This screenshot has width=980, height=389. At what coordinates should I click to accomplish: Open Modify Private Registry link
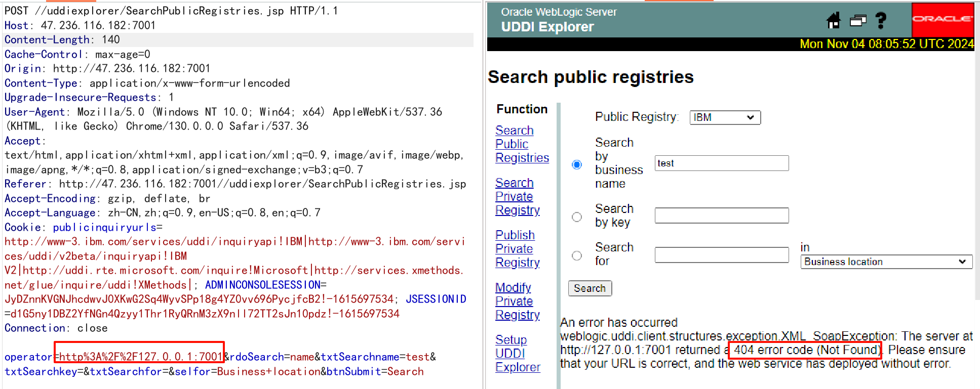pyautogui.click(x=517, y=301)
